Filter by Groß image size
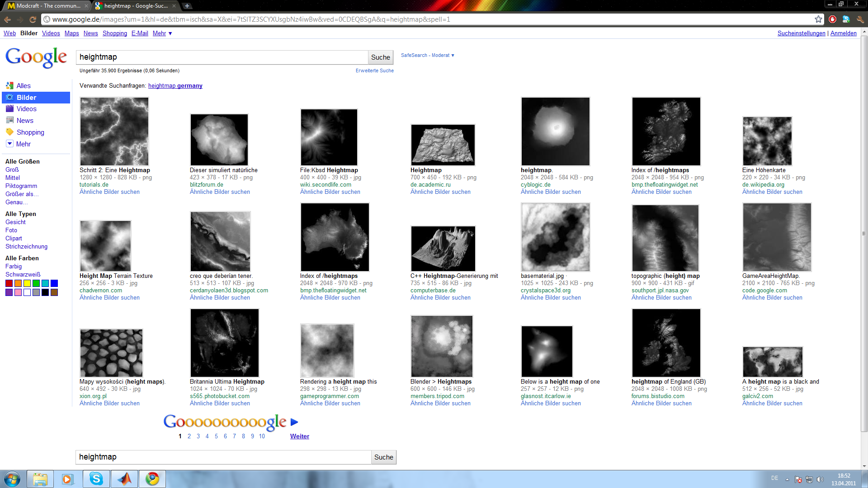 12,169
